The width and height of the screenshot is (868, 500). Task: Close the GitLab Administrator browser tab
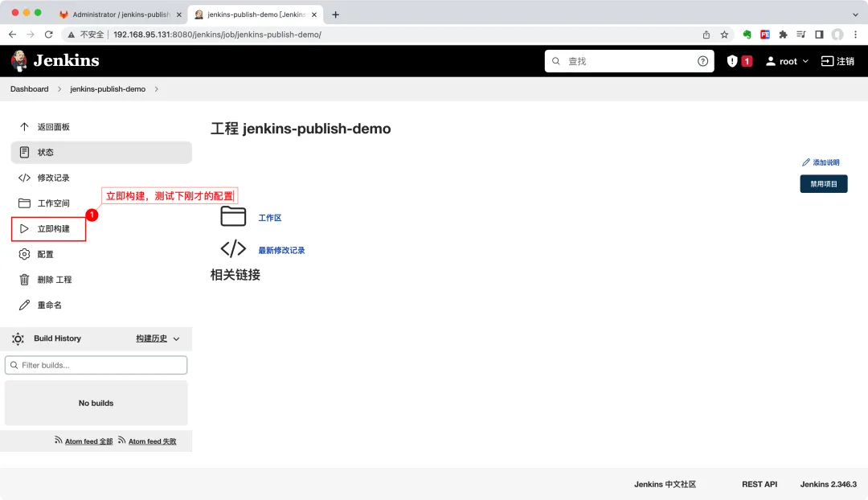tap(178, 15)
